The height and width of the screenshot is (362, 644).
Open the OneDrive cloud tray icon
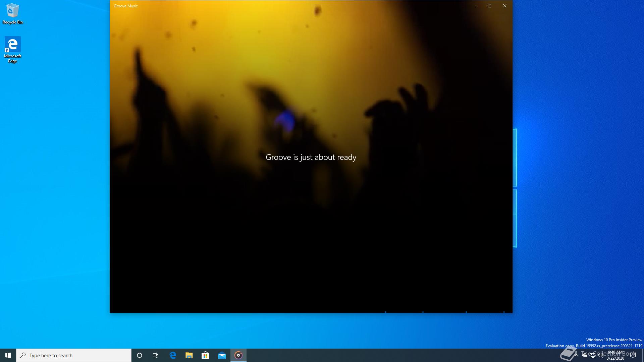[585, 355]
